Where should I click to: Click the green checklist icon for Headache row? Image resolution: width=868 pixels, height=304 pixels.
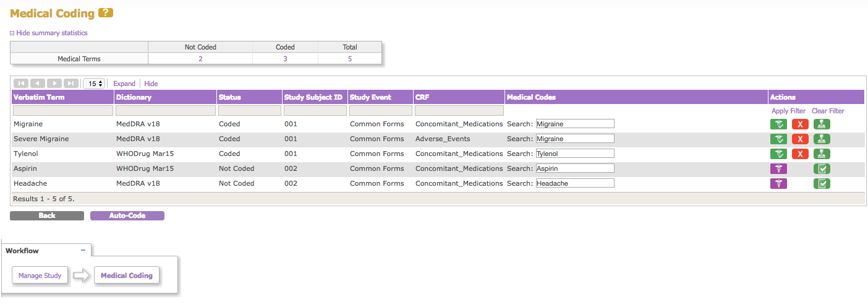[822, 184]
